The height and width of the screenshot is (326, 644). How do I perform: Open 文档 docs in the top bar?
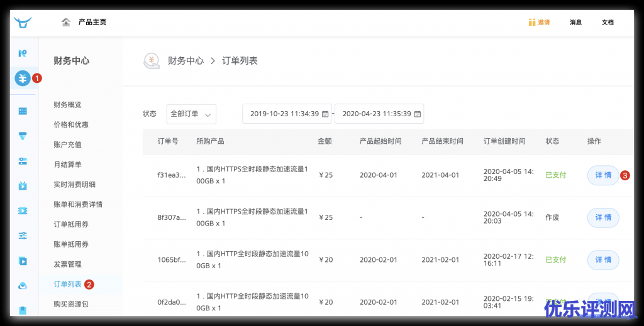[608, 22]
